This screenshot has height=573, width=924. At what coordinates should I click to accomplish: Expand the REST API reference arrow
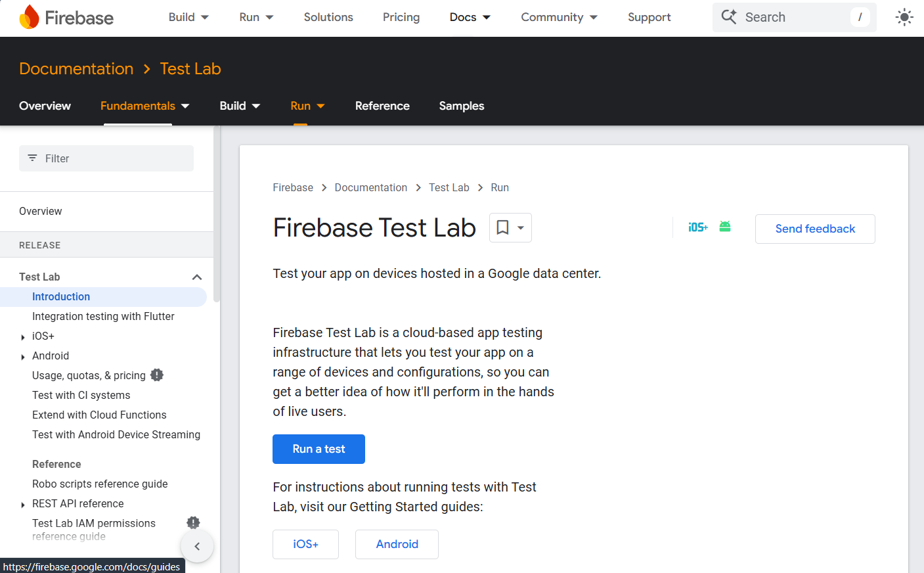tap(23, 504)
